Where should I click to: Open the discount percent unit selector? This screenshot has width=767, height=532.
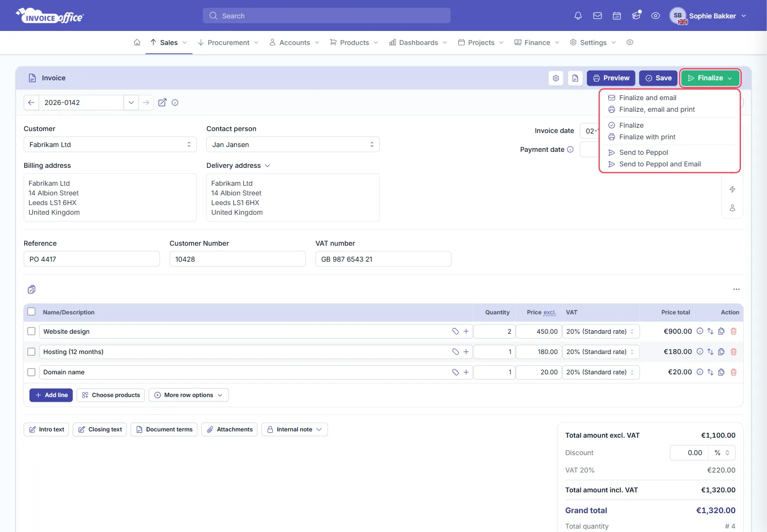[x=722, y=453]
